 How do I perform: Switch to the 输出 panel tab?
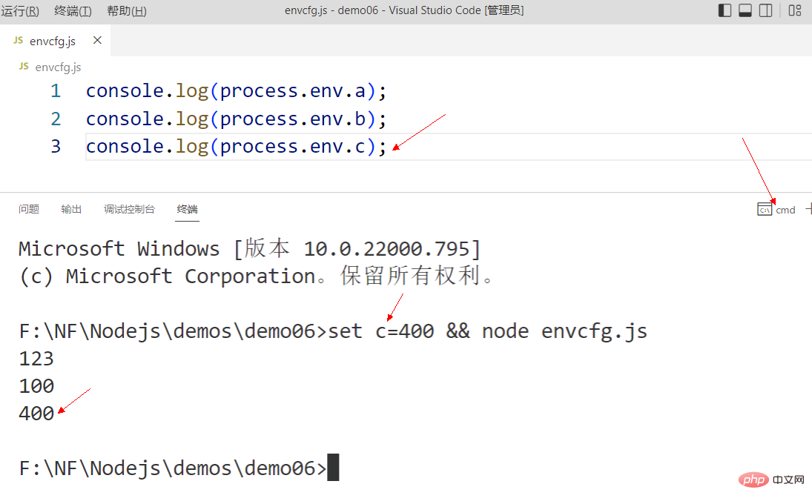(71, 209)
